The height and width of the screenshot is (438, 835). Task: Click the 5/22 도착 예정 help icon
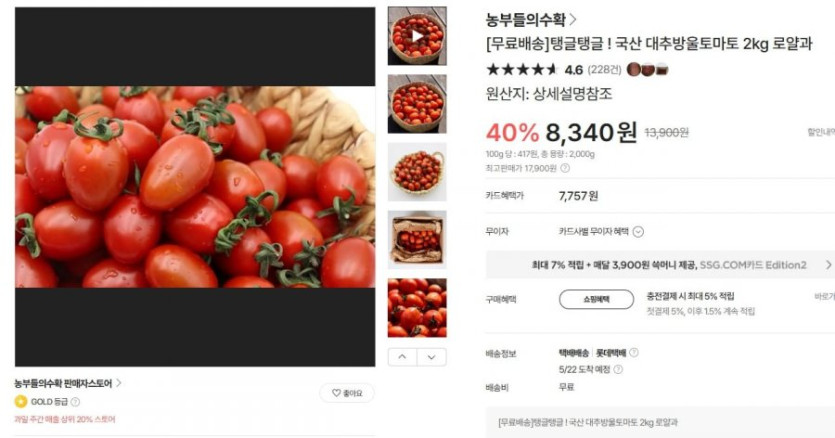click(618, 369)
